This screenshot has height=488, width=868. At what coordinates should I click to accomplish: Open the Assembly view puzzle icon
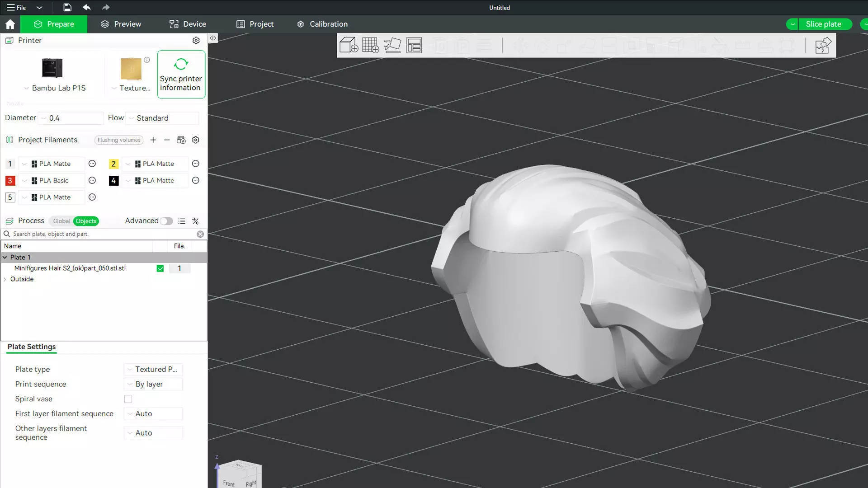click(822, 45)
